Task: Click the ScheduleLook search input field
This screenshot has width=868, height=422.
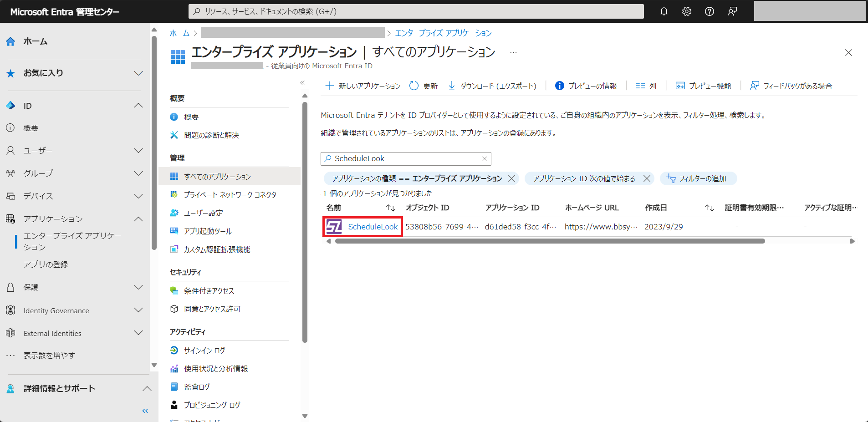Action: [406, 159]
